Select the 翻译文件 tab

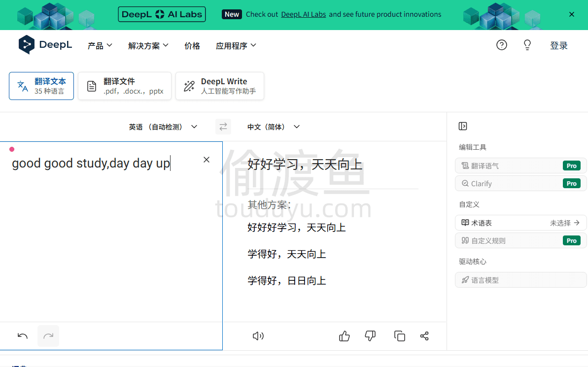(125, 86)
